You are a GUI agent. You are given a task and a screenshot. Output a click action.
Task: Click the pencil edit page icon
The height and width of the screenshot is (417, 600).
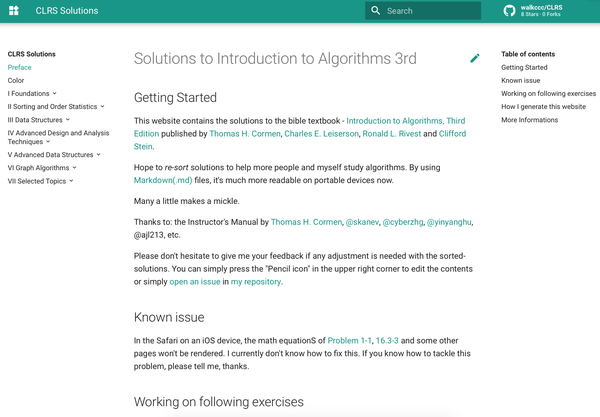pyautogui.click(x=475, y=58)
